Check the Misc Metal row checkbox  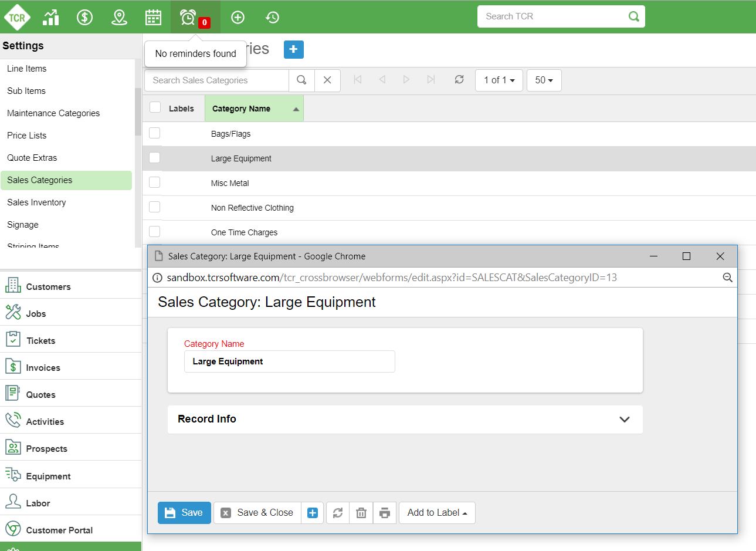155,182
